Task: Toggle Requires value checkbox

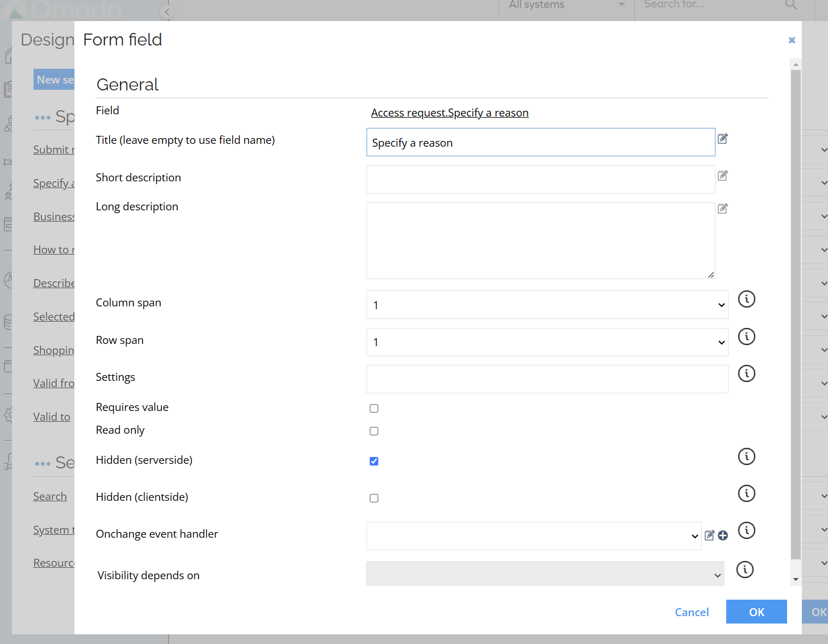Action: (x=374, y=409)
